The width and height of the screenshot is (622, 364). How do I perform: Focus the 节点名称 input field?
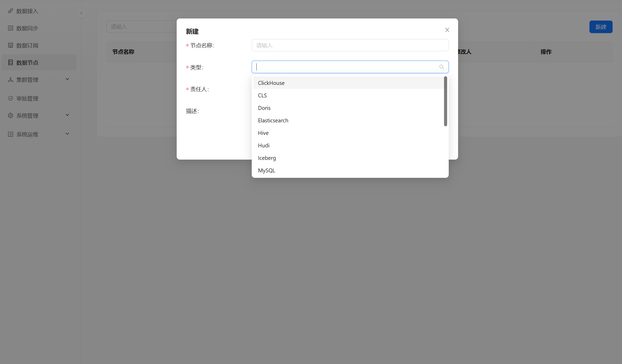click(350, 45)
